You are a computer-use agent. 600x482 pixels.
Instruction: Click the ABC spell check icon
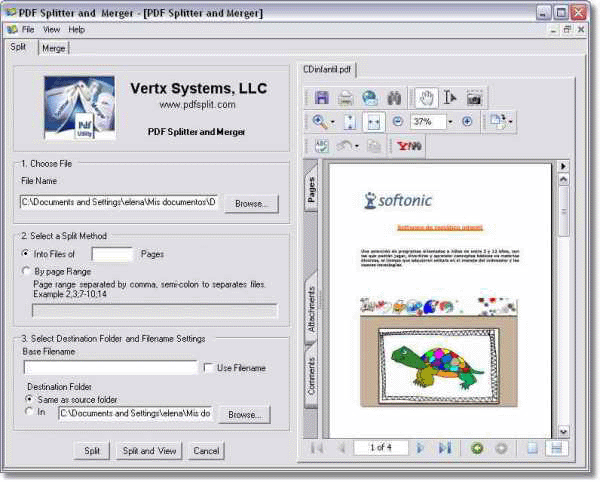pos(322,146)
